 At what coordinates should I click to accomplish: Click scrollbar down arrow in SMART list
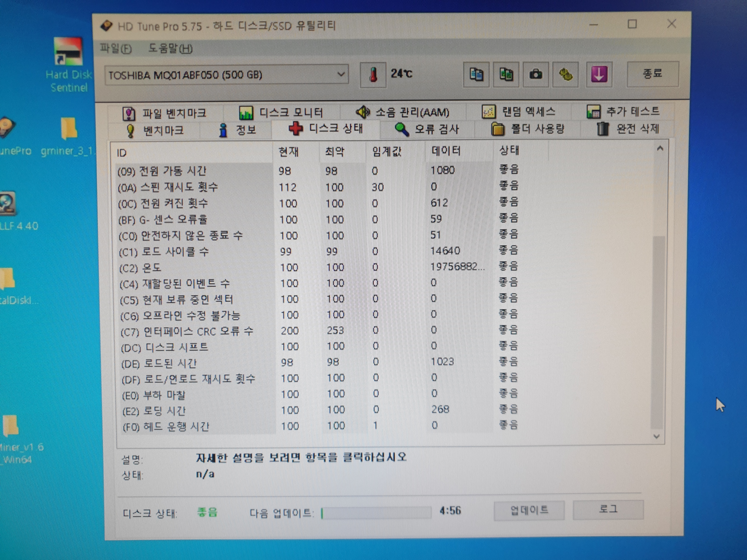click(x=656, y=436)
